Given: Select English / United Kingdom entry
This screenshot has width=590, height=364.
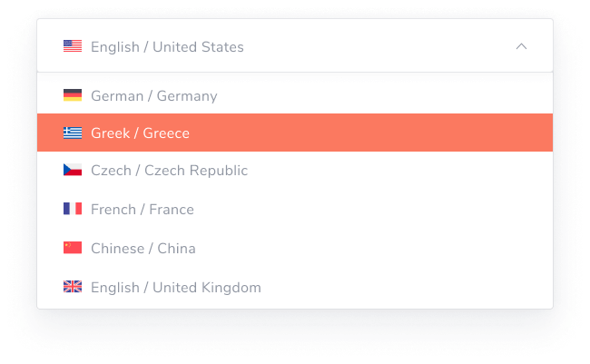Looking at the screenshot, I should 175,287.
